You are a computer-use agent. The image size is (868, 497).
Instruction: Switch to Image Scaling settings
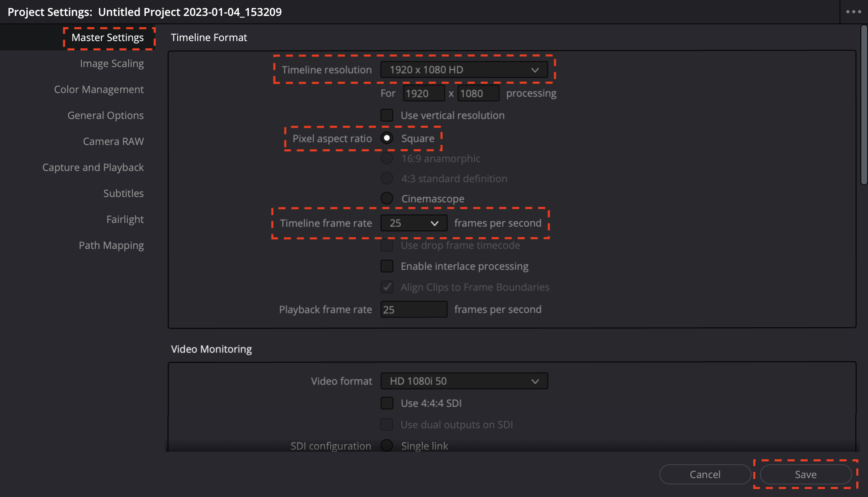pos(112,64)
